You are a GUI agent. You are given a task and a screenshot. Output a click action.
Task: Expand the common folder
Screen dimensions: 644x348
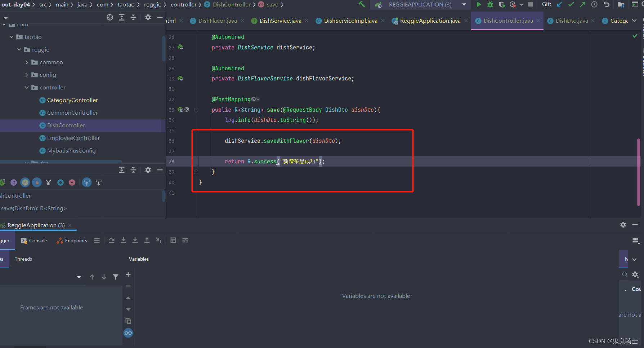[x=27, y=62]
